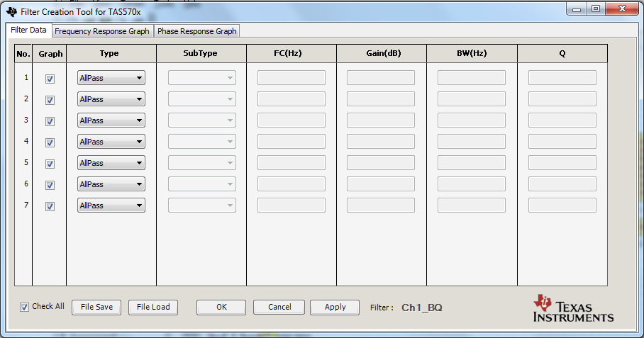Image resolution: width=644 pixels, height=338 pixels.
Task: Open the Type dropdown for row 6
Action: point(111,184)
